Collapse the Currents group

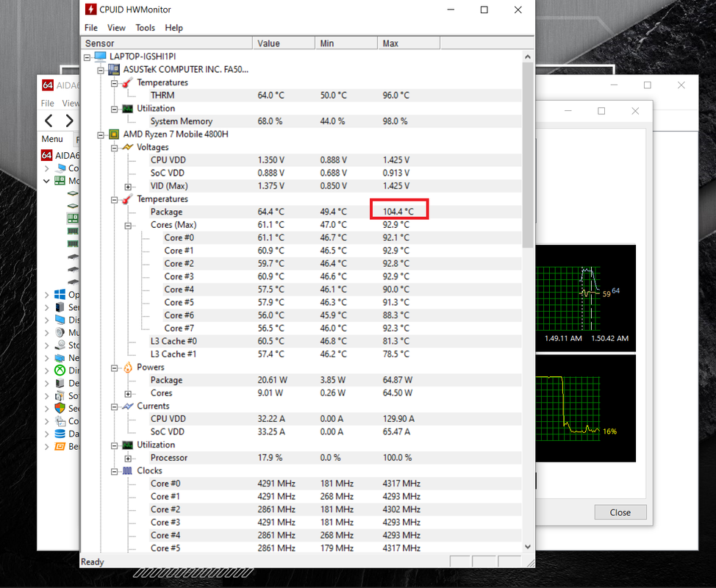coord(115,406)
